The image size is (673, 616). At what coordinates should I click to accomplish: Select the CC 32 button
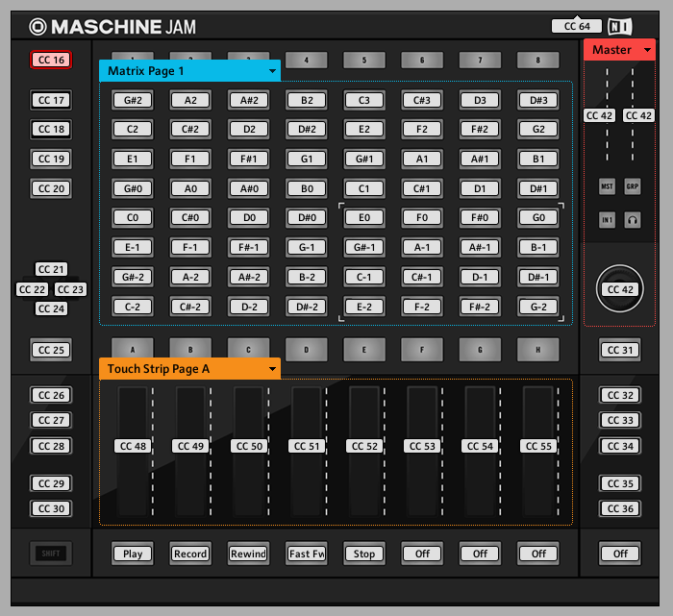(x=620, y=395)
